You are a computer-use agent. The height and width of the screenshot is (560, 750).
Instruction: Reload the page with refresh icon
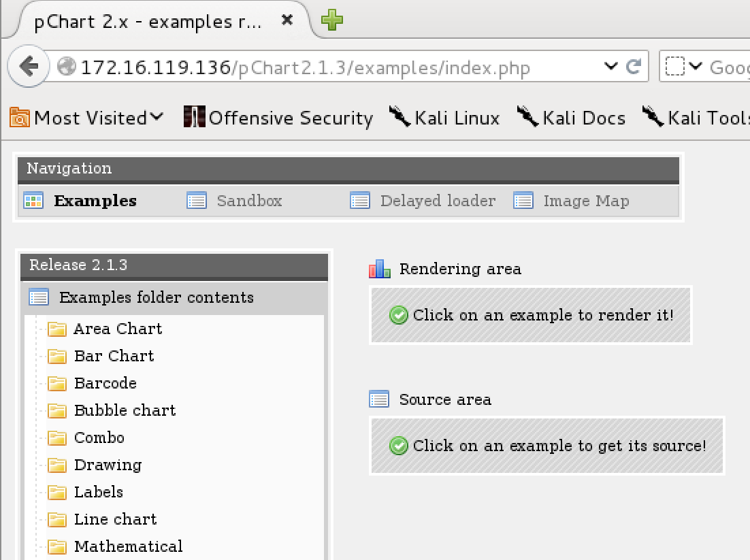tap(634, 67)
